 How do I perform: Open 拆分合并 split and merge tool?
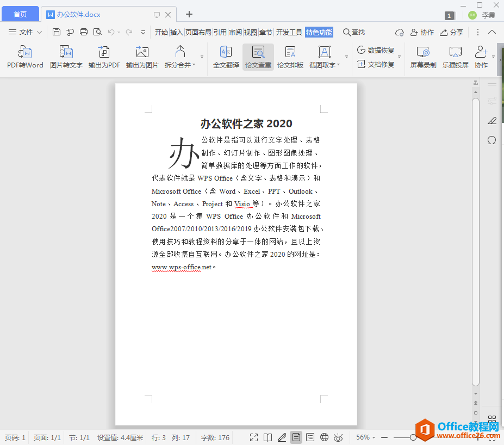click(x=180, y=57)
